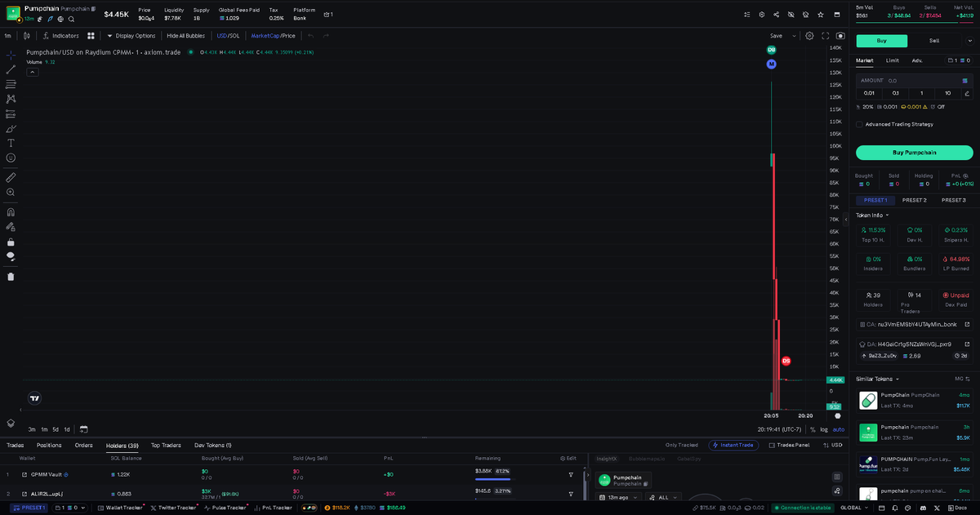Collapse the Volume indicator legend
This screenshot has width=980, height=515.
(x=33, y=72)
